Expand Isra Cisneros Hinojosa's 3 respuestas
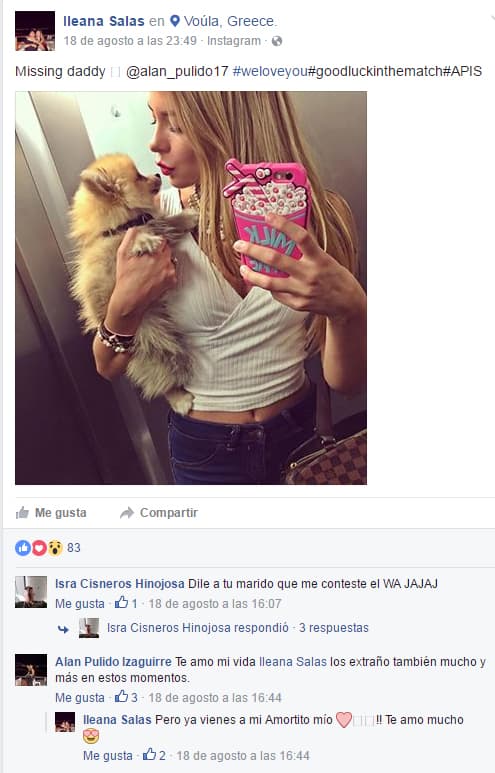Viewport: 495px width, 773px height. coord(333,628)
